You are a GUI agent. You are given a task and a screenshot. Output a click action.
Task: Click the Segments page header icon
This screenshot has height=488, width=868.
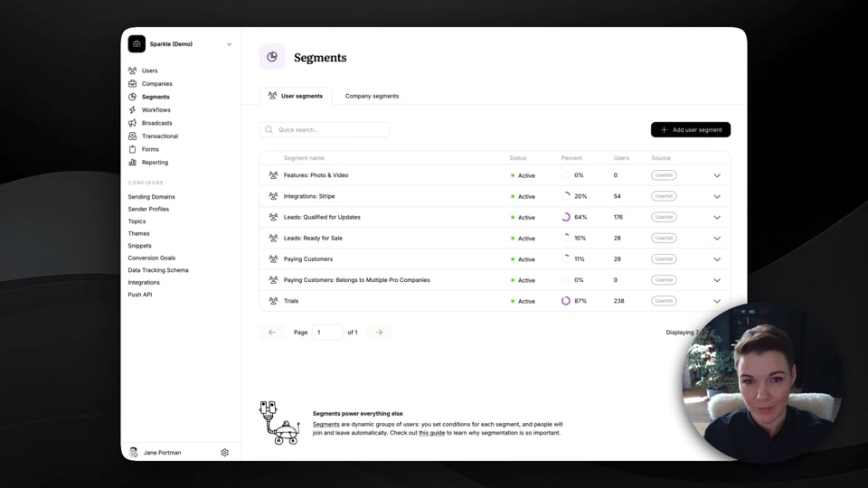(272, 57)
